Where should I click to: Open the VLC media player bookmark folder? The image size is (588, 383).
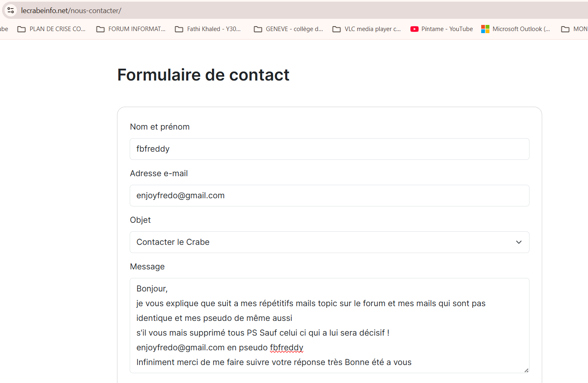click(x=367, y=29)
